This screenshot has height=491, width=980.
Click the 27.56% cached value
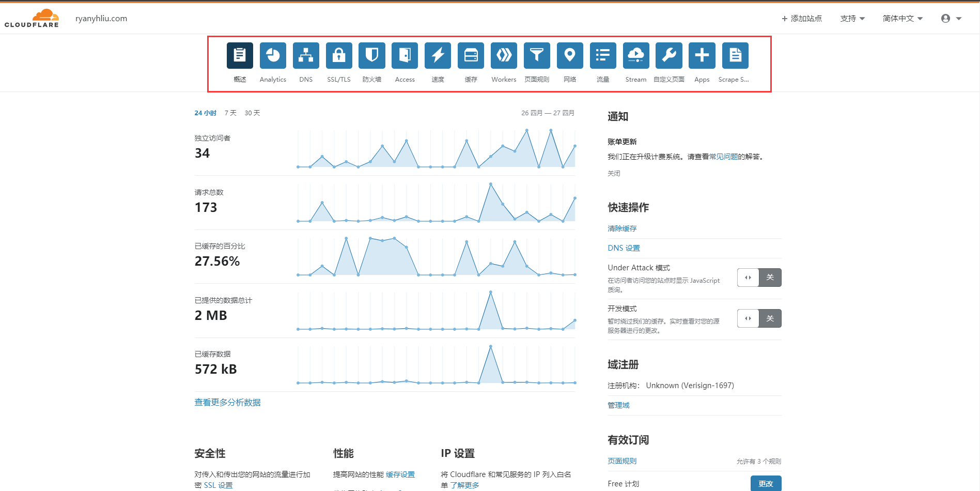click(x=217, y=262)
